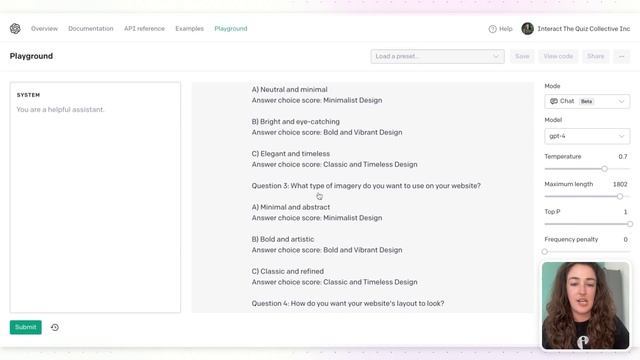Click the OpenAI logo icon
Viewport: 640px width, 360px height.
click(x=15, y=29)
